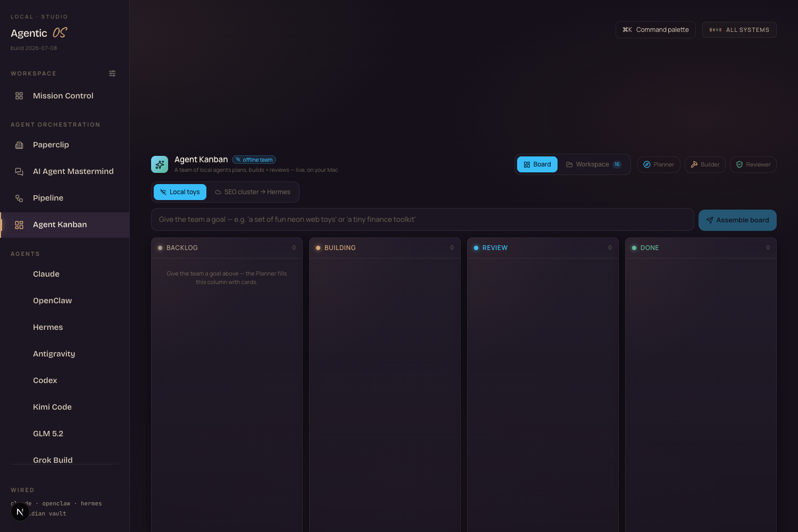Open Paperclip in the sidebar
Screen dimensions: 798x532
tap(64, 145)
